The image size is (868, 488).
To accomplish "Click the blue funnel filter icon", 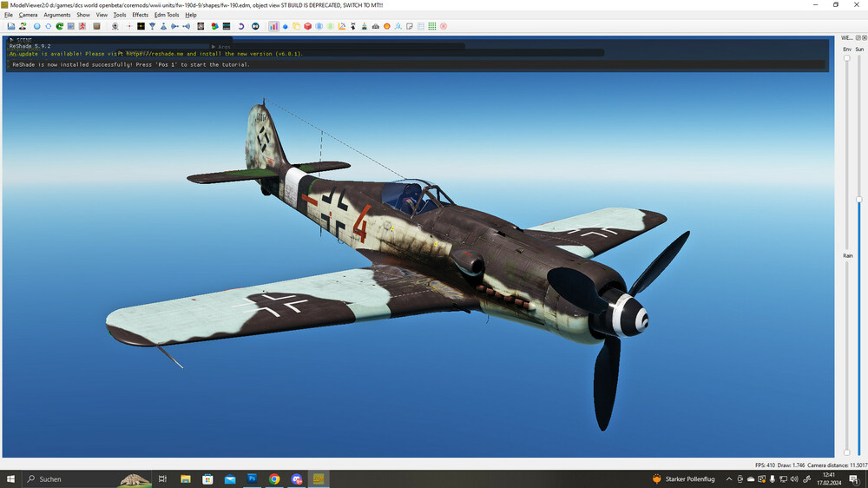I will point(152,26).
